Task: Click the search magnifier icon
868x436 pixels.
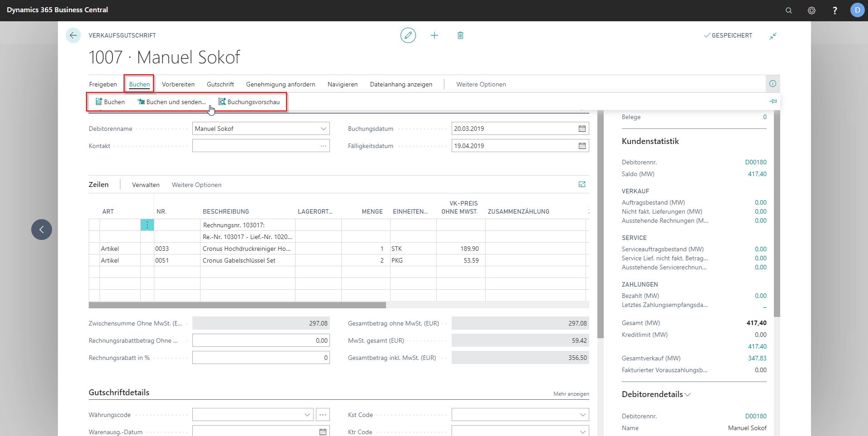Action: pos(789,10)
